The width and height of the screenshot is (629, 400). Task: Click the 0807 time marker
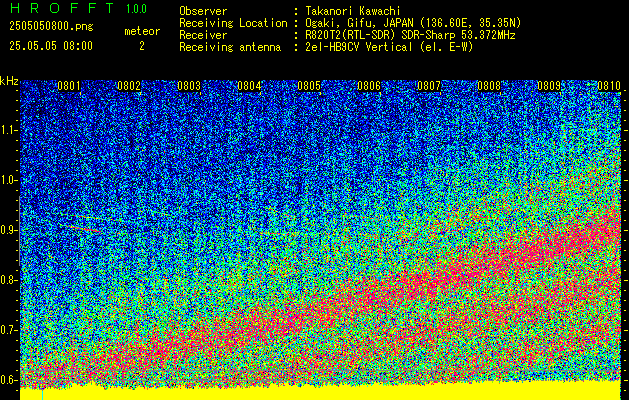pyautogui.click(x=429, y=86)
